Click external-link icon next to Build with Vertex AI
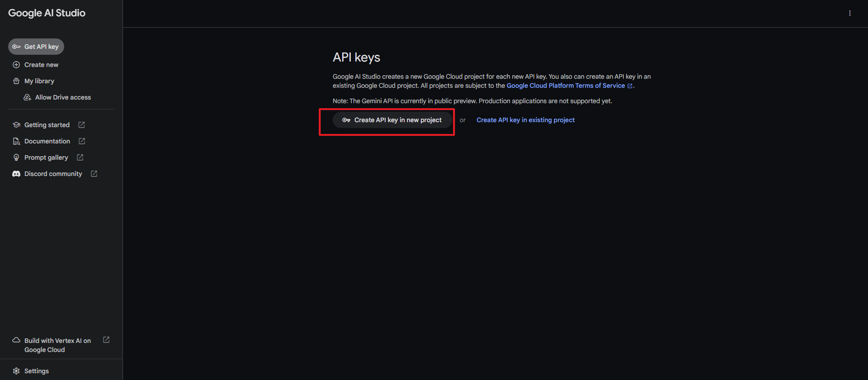The image size is (868, 380). pos(106,340)
